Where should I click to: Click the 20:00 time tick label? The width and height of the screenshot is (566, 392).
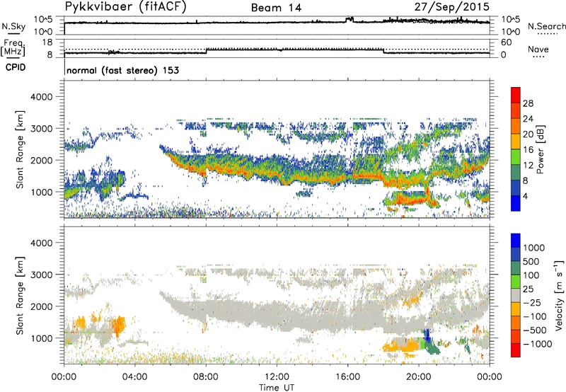click(x=419, y=377)
